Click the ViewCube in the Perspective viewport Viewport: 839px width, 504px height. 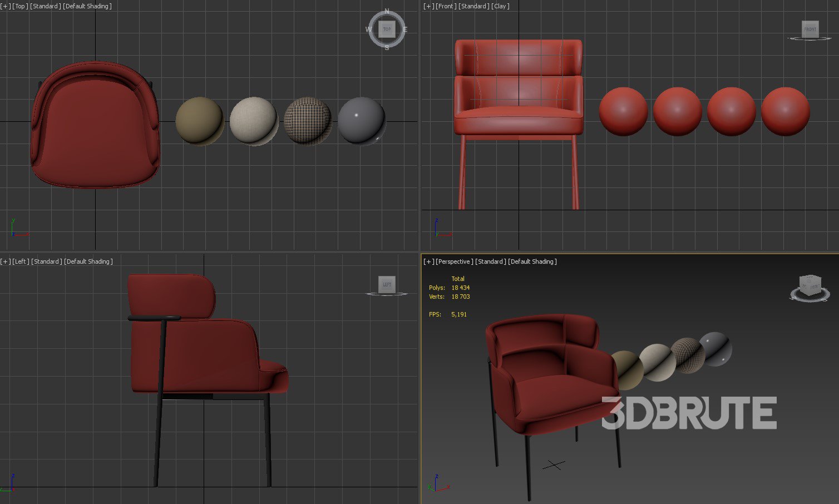(x=810, y=286)
